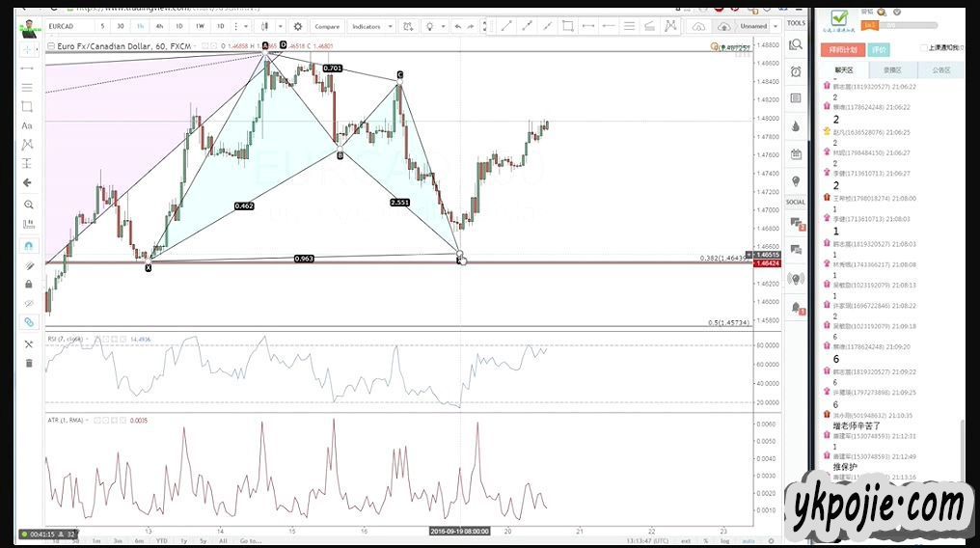The image size is (980, 548).
Task: Select the text annotation tool
Action: pyautogui.click(x=27, y=125)
